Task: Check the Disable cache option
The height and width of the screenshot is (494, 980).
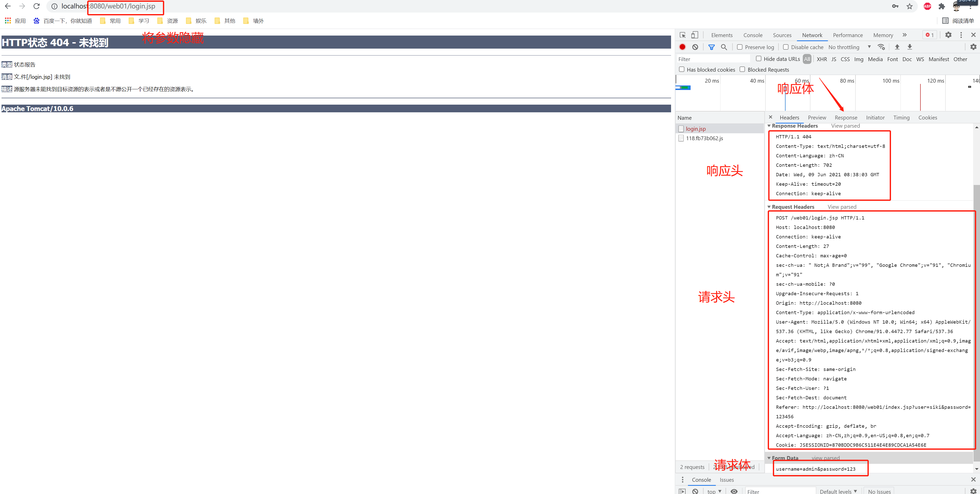Action: [x=786, y=47]
